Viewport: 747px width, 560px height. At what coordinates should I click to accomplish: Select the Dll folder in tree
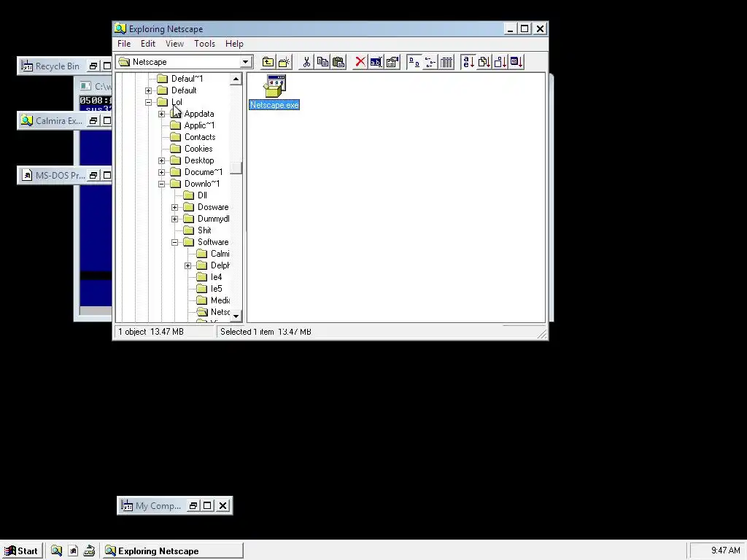point(202,195)
